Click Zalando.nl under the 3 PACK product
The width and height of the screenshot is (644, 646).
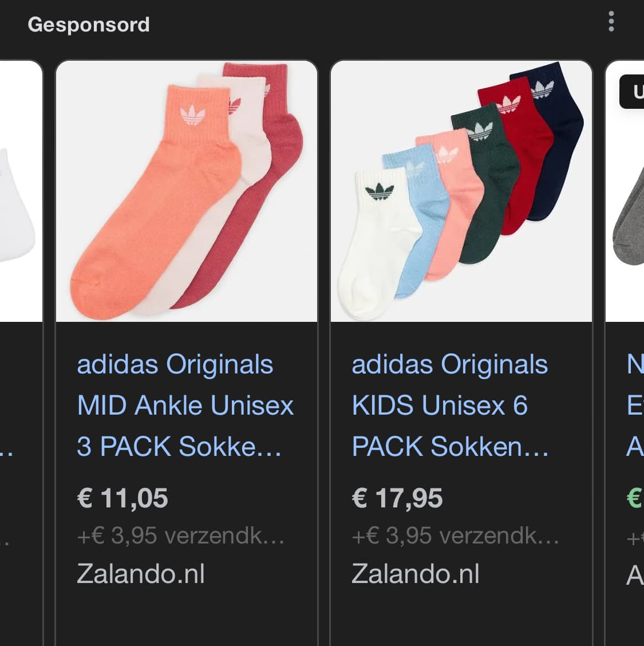[140, 573]
